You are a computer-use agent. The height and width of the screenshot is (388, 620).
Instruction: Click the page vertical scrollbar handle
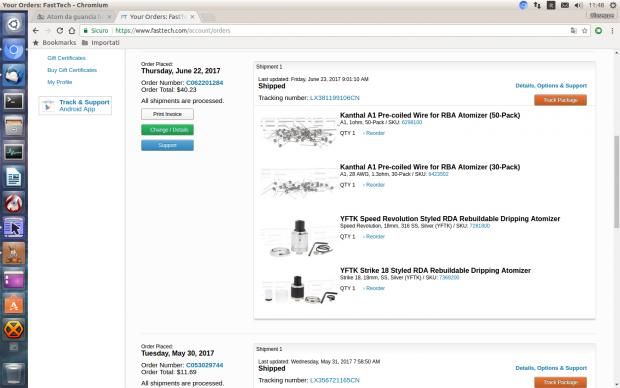coord(616,182)
